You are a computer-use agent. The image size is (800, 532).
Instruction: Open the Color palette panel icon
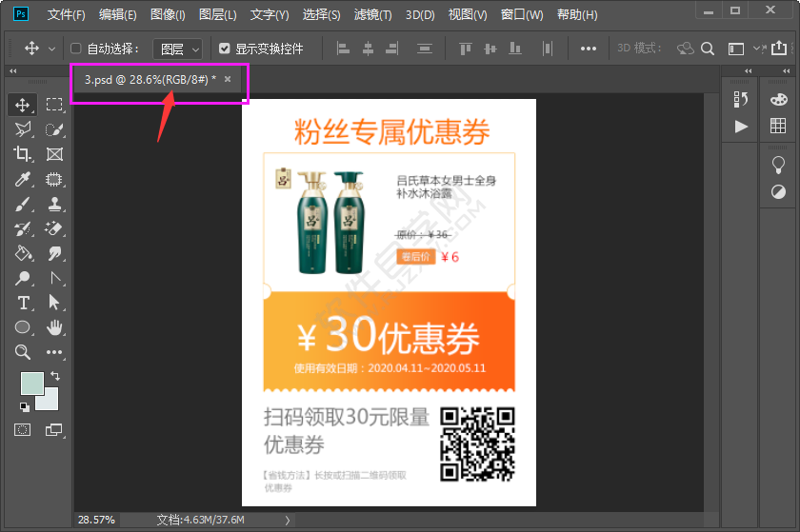click(778, 100)
